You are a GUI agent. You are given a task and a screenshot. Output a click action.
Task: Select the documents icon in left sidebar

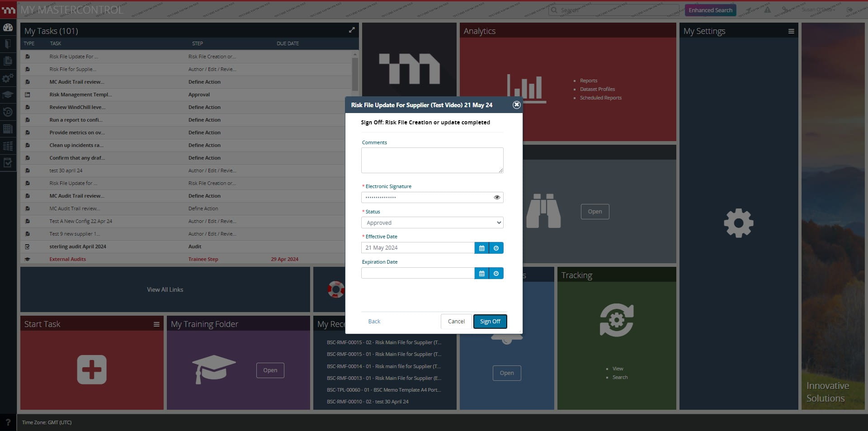(8, 61)
